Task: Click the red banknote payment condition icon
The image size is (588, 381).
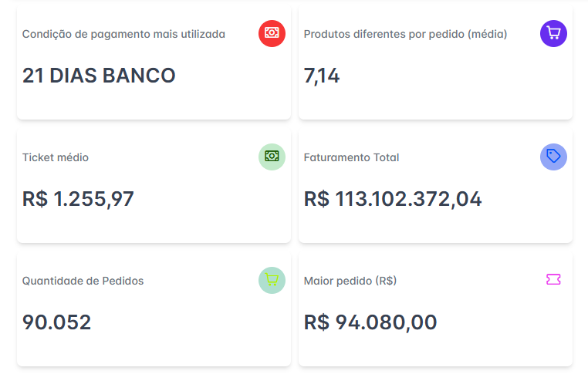Action: coord(272,33)
